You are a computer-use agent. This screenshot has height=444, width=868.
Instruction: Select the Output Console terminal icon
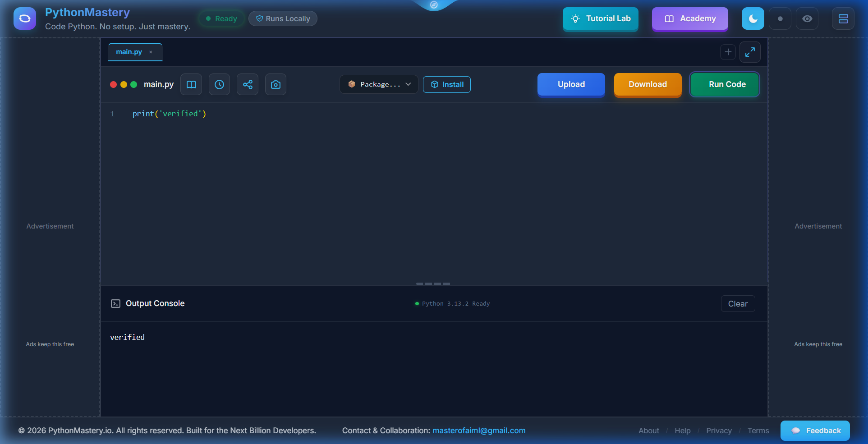tap(116, 303)
